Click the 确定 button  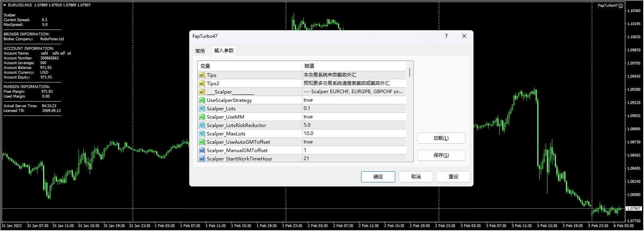(x=378, y=177)
